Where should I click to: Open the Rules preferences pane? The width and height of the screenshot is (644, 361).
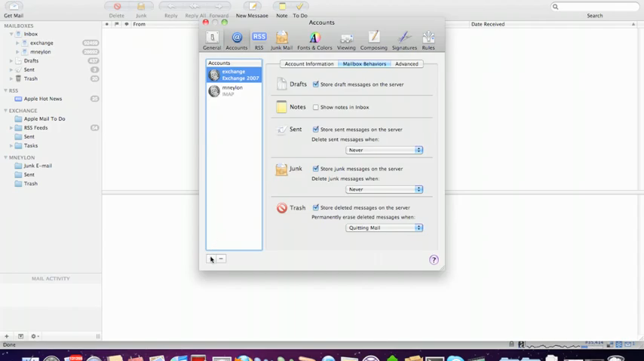coord(428,40)
